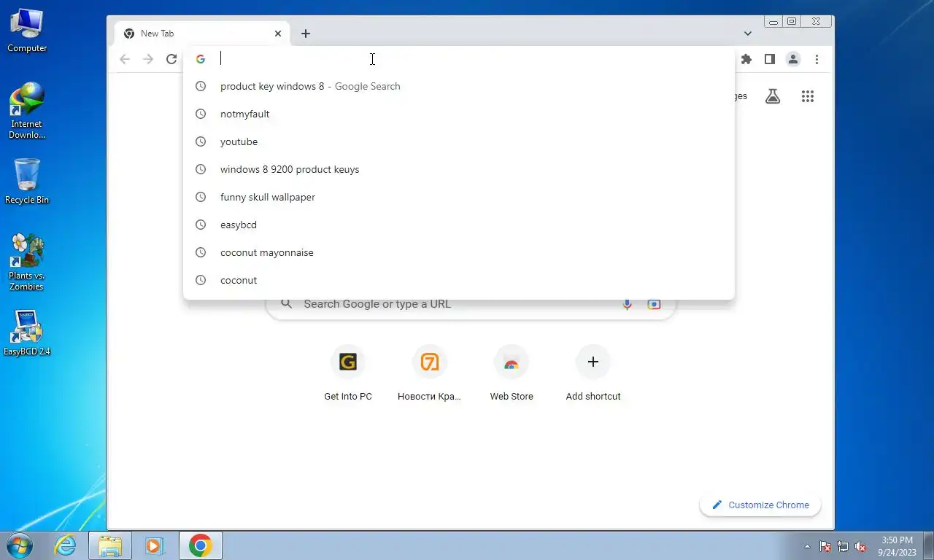The width and height of the screenshot is (934, 560).
Task: Select the coconut suggestion
Action: point(459,280)
